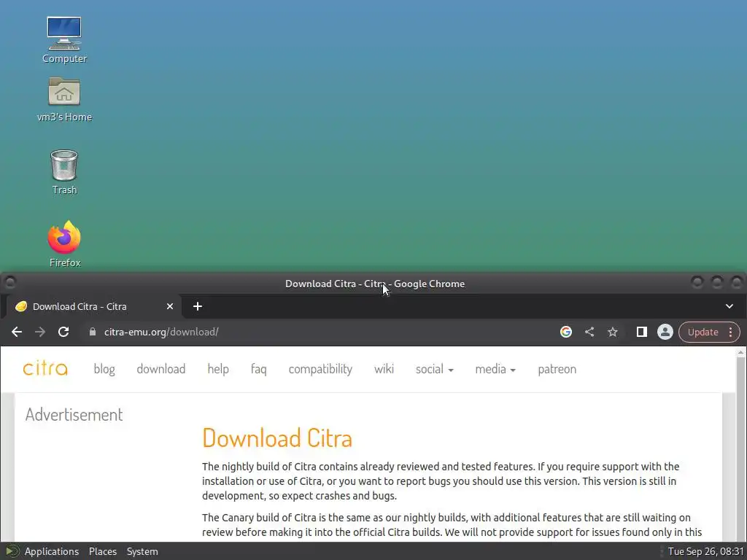Screen dimensions: 747x560
Task: Expand the media dropdown menu
Action: 495,369
